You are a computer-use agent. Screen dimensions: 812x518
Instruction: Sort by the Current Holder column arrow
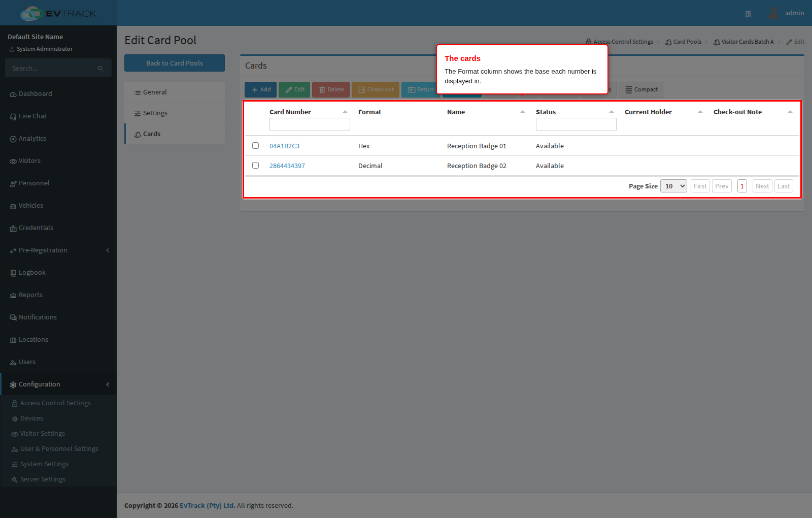[700, 112]
